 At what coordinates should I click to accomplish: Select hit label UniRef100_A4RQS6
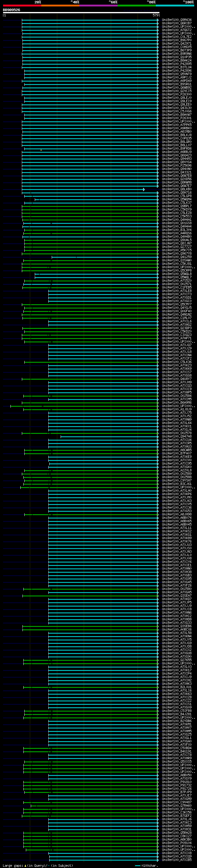point(177,233)
